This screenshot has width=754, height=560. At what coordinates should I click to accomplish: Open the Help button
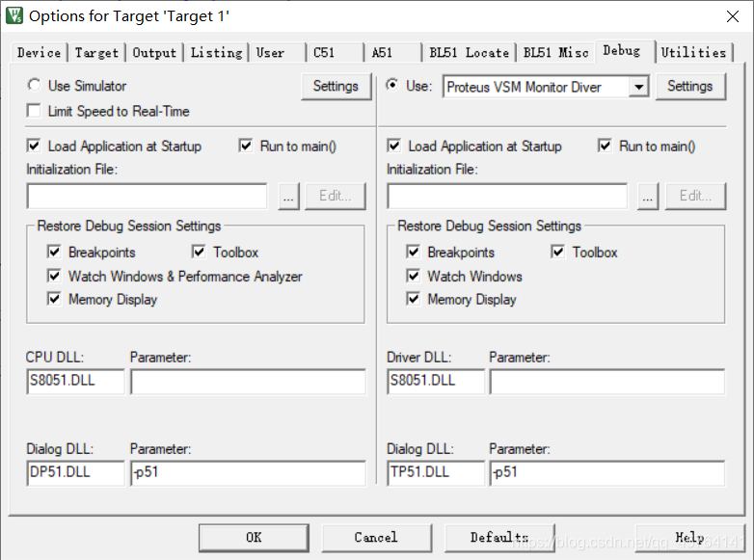[689, 538]
